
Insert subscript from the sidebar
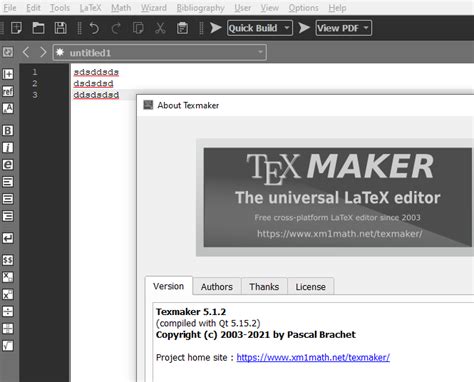pos(8,277)
